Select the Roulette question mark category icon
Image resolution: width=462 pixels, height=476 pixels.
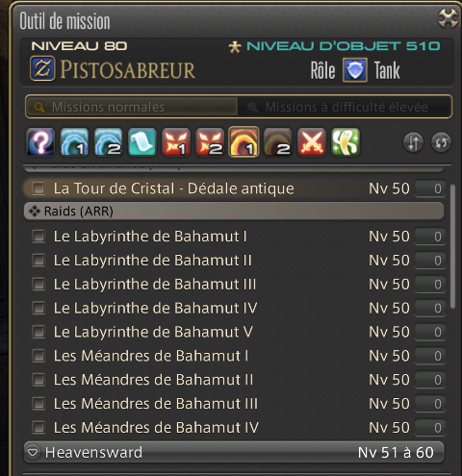[x=40, y=142]
